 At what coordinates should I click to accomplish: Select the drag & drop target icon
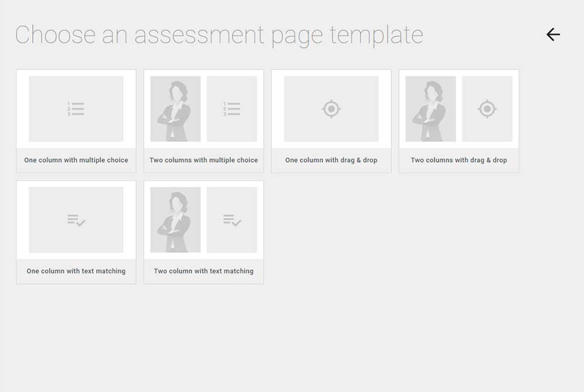click(x=331, y=108)
